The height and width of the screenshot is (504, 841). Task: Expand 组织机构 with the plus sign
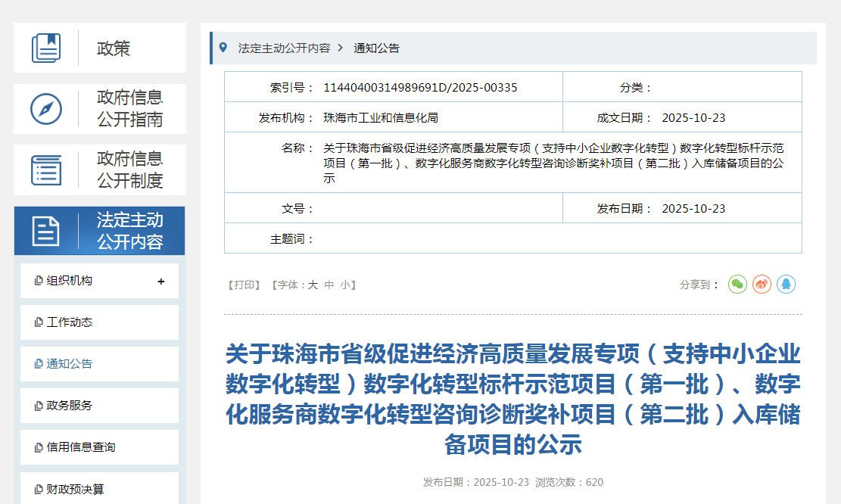(x=160, y=281)
